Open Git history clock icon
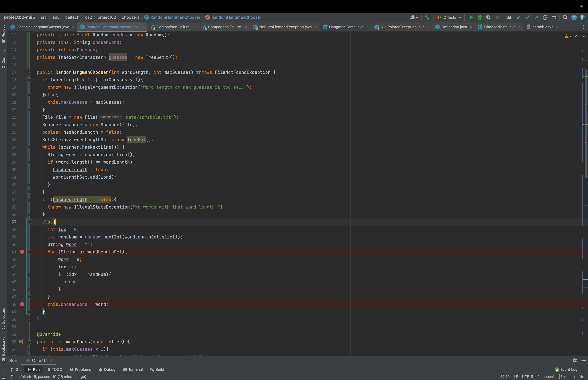This screenshot has width=588, height=380. click(545, 17)
